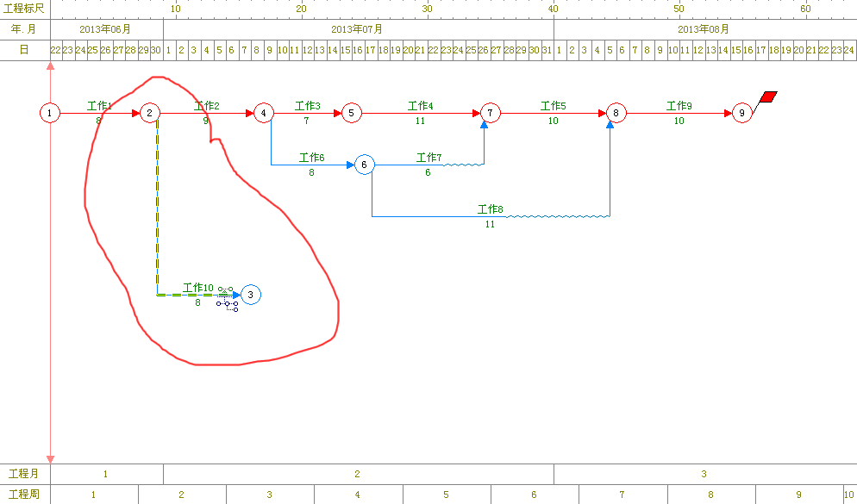Select node 5 circle
Viewport: 857px width, 504px height.
(x=352, y=113)
